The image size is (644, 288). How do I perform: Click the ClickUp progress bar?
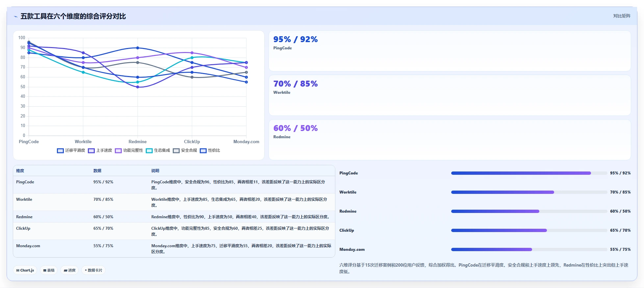coord(529,230)
